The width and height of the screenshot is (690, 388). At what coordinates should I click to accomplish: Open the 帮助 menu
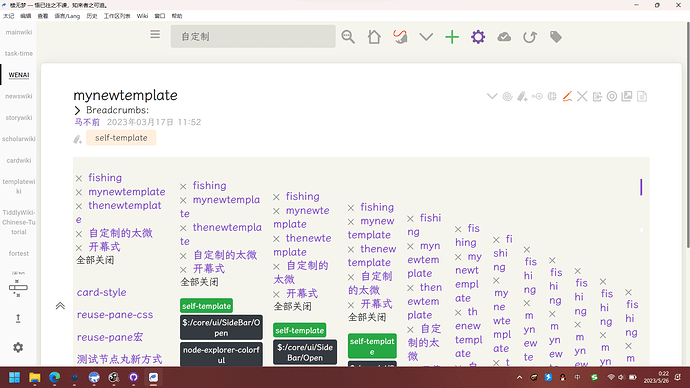pyautogui.click(x=177, y=16)
